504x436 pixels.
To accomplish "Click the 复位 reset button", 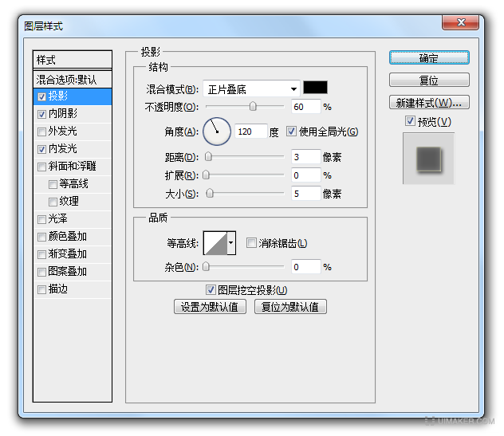I will point(429,80).
